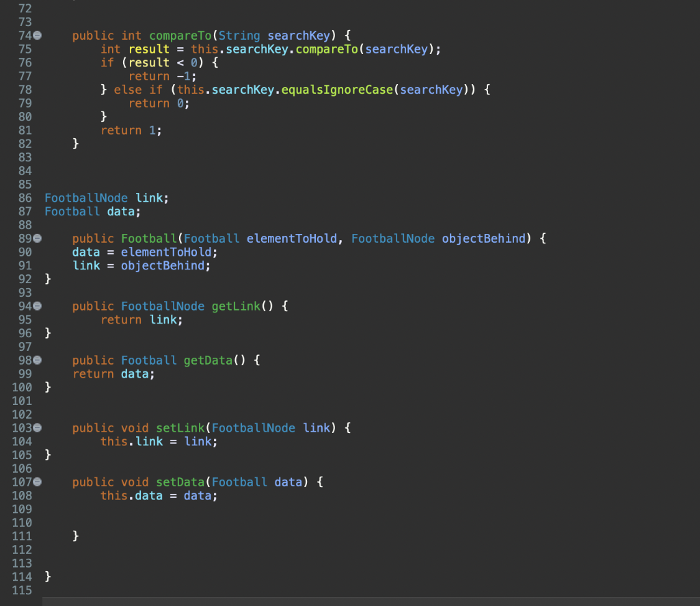Click the 'data' field declaration on line 87

pyautogui.click(x=120, y=211)
